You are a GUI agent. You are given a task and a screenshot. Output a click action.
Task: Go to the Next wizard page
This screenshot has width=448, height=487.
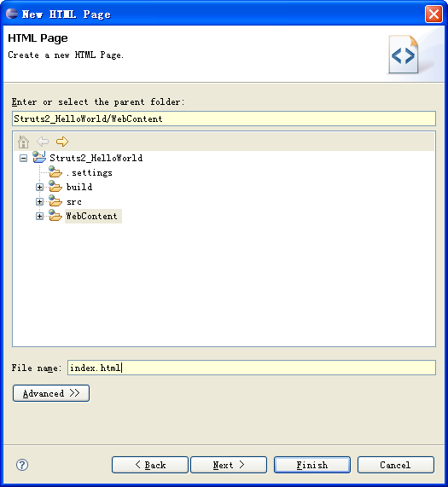click(229, 465)
